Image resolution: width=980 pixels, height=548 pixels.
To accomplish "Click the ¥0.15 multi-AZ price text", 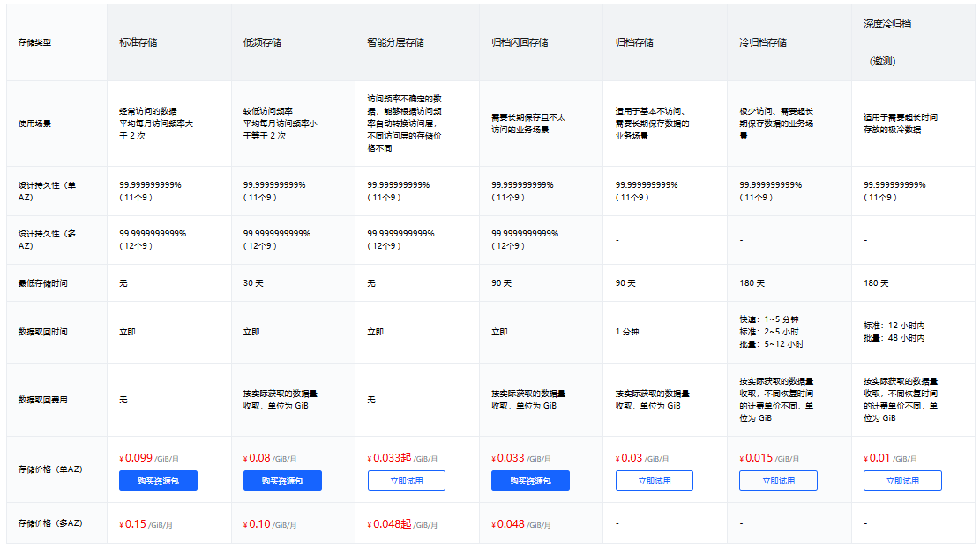I will pyautogui.click(x=132, y=524).
